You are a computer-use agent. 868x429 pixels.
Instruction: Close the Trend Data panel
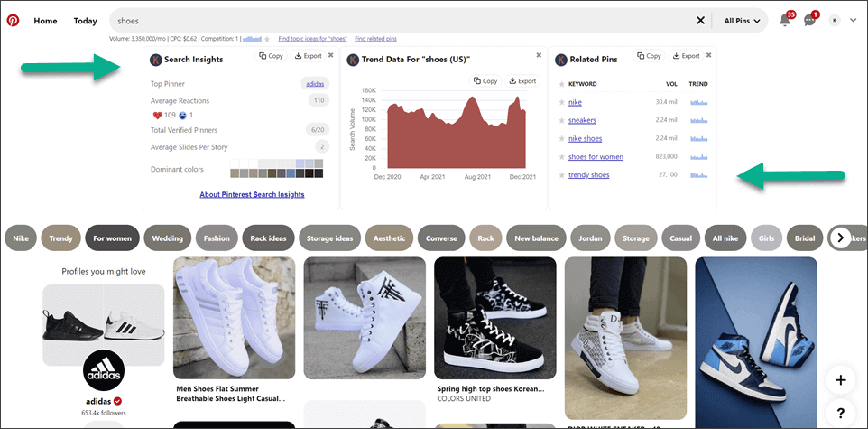(x=539, y=55)
